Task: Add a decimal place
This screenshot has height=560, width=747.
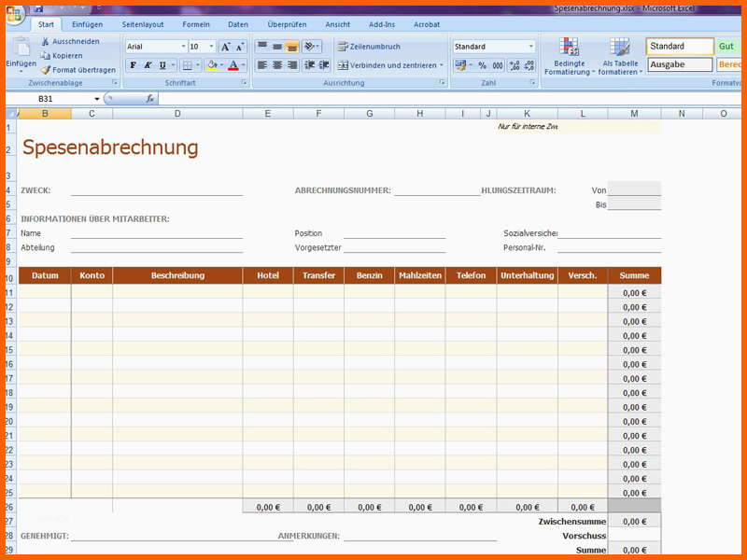Action: pyautogui.click(x=514, y=65)
